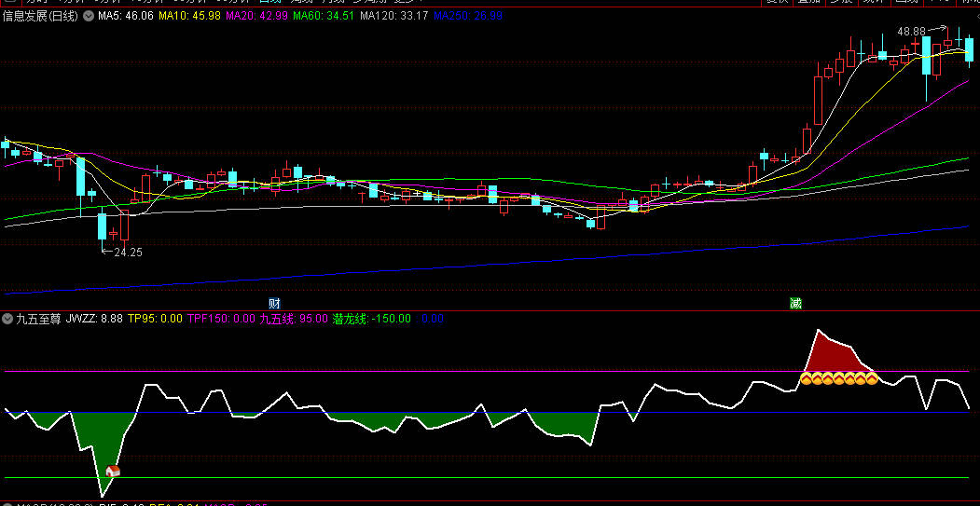The width and height of the screenshot is (980, 506).
Task: Click the 24.25 low price label
Action: [128, 253]
